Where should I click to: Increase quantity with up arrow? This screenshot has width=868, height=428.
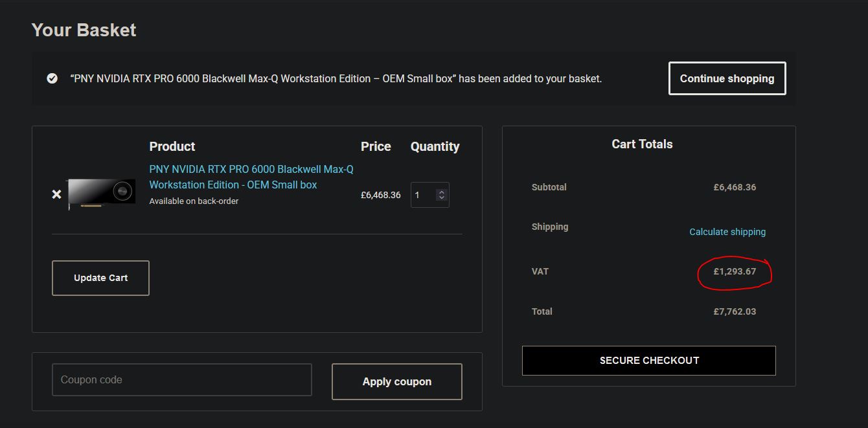442,192
